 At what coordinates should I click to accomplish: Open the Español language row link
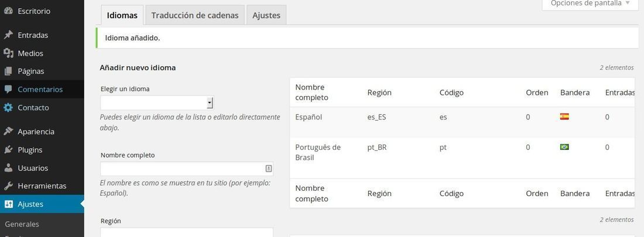pyautogui.click(x=309, y=117)
